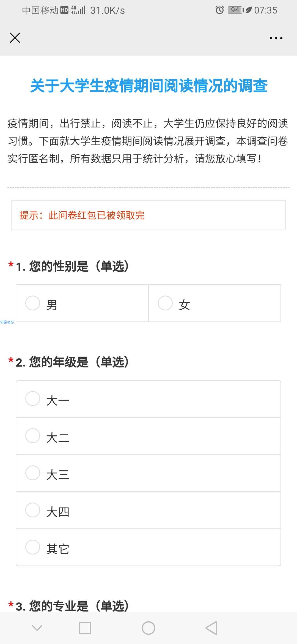Tap the alarm clock status icon
Viewport: 297px width, 644px height.
(x=220, y=10)
